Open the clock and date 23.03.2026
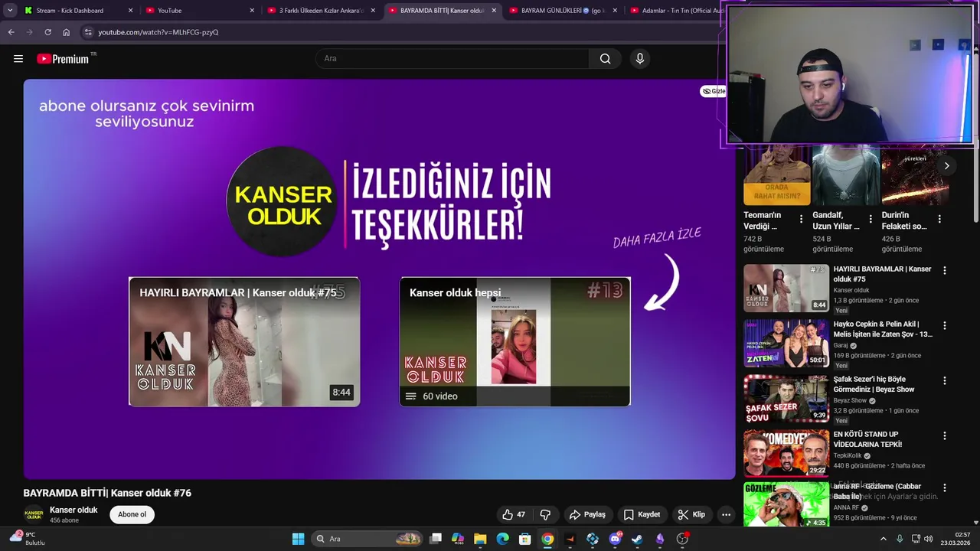 pyautogui.click(x=955, y=539)
